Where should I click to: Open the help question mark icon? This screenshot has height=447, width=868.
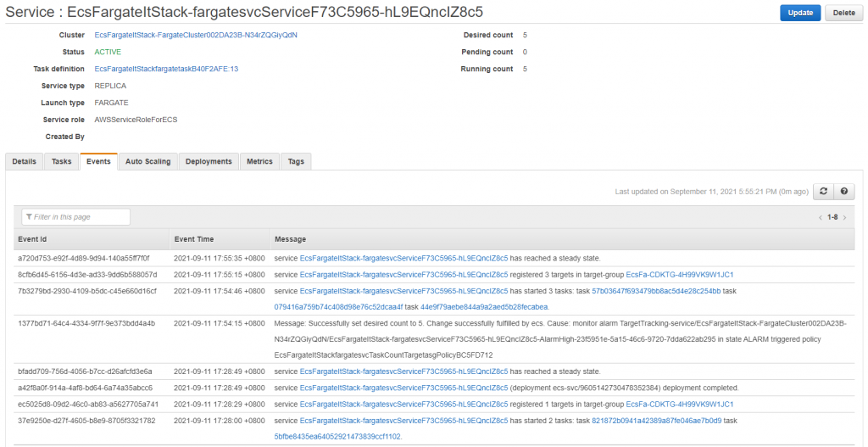tap(844, 191)
